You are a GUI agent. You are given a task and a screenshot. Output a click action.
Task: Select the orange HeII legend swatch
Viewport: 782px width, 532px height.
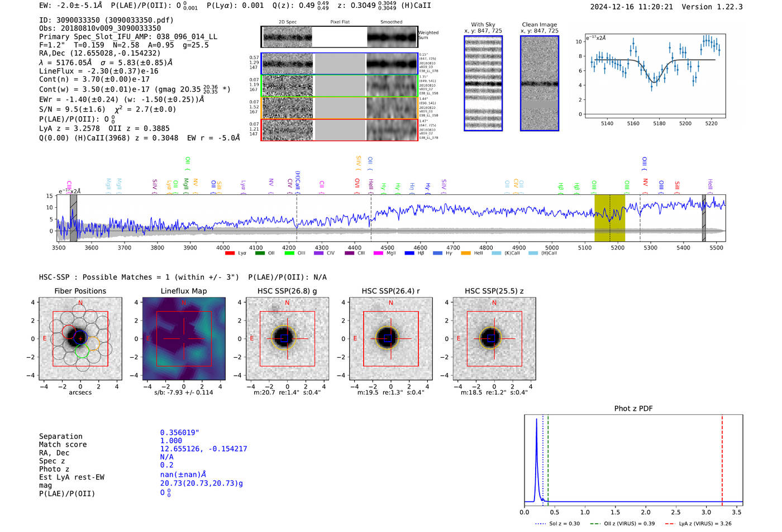click(466, 253)
